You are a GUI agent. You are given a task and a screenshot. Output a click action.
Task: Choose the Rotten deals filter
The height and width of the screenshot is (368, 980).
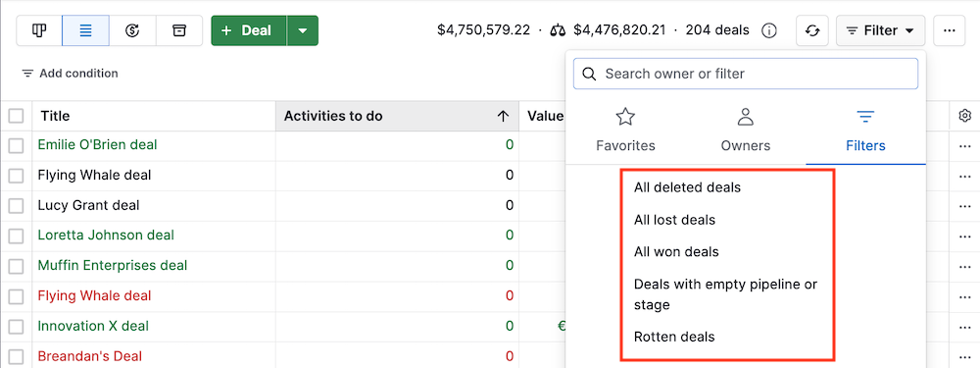[x=674, y=337]
